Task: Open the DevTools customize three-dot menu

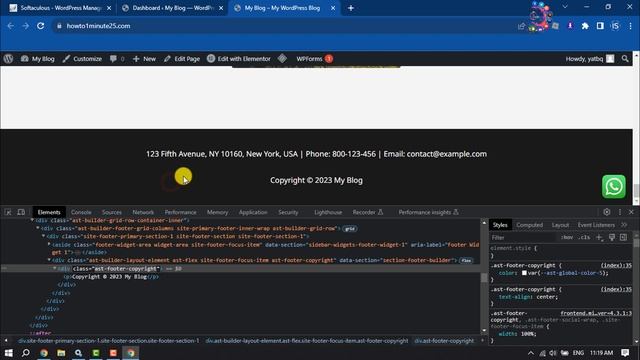Action: [620, 212]
